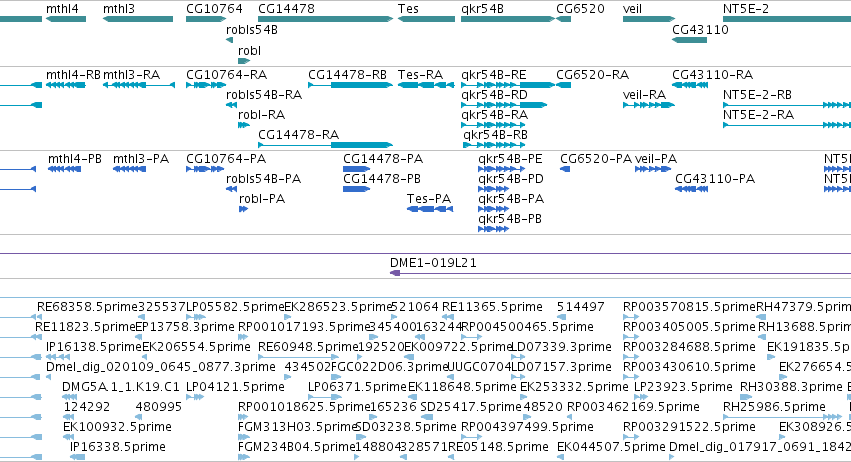Click the mthl4-RB transcript label
The image size is (851, 462).
73,74
